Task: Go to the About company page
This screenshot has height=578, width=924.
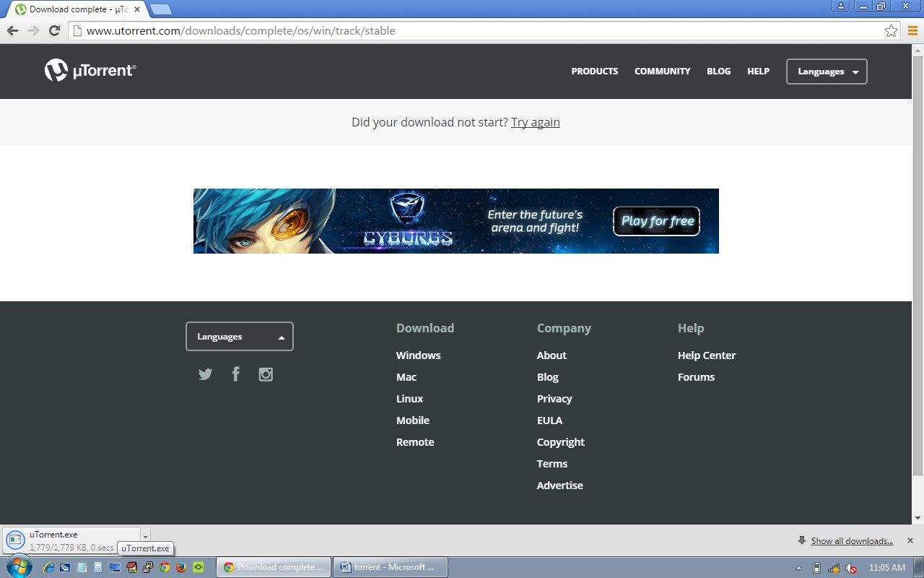Action: (x=552, y=355)
